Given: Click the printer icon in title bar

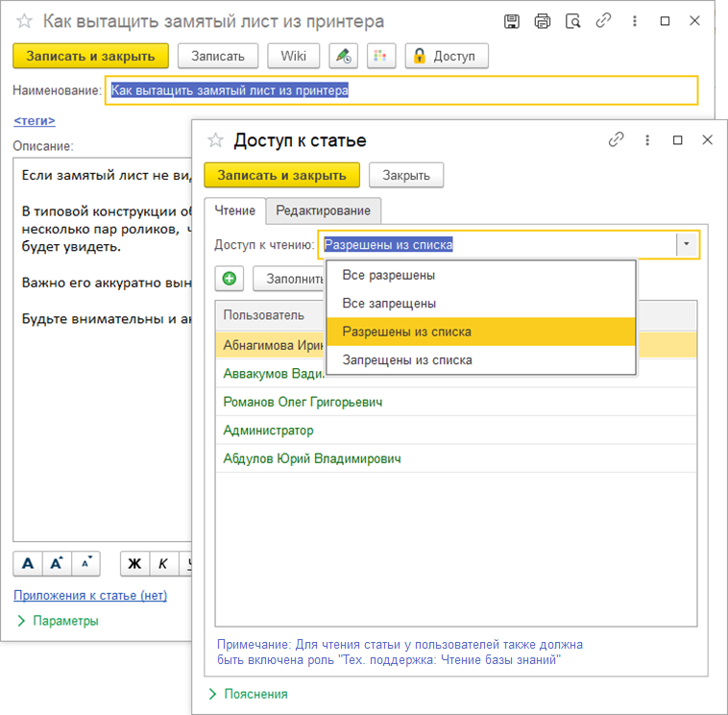Looking at the screenshot, I should click(x=543, y=21).
